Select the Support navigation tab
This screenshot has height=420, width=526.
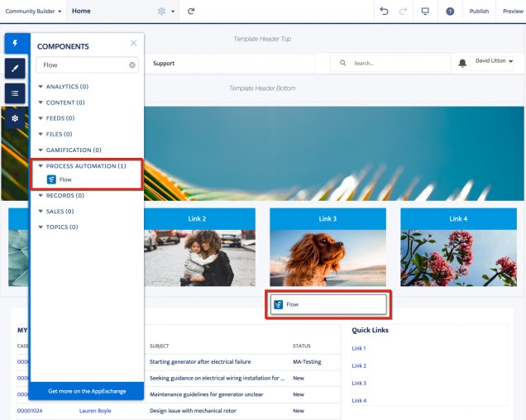164,64
